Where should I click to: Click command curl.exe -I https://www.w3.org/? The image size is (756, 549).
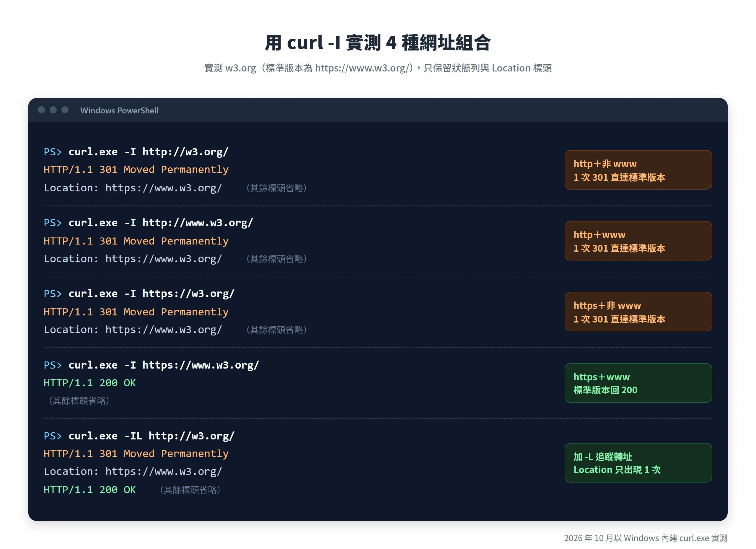point(164,365)
